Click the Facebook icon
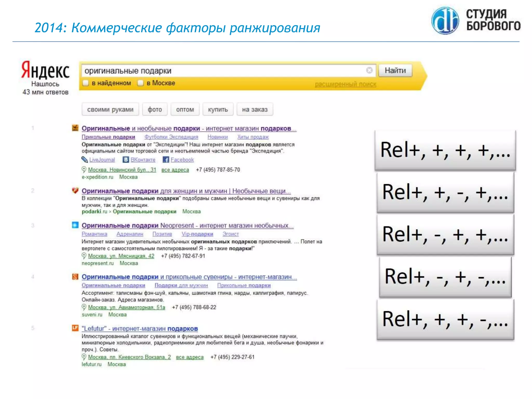This screenshot has width=532, height=399. pos(166,159)
